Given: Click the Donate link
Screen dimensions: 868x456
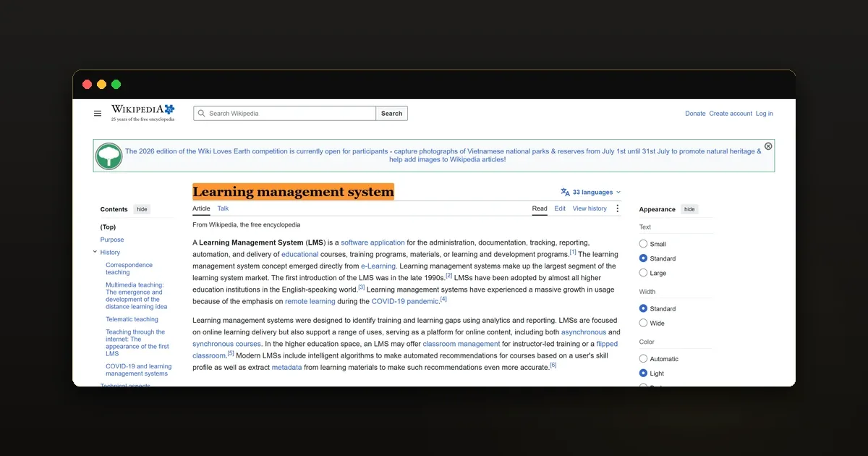Looking at the screenshot, I should pos(695,114).
